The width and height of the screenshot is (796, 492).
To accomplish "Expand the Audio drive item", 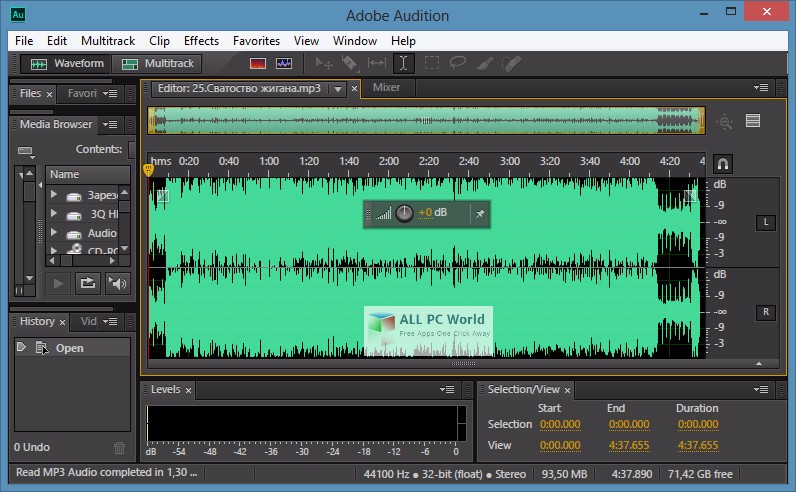I will point(53,232).
